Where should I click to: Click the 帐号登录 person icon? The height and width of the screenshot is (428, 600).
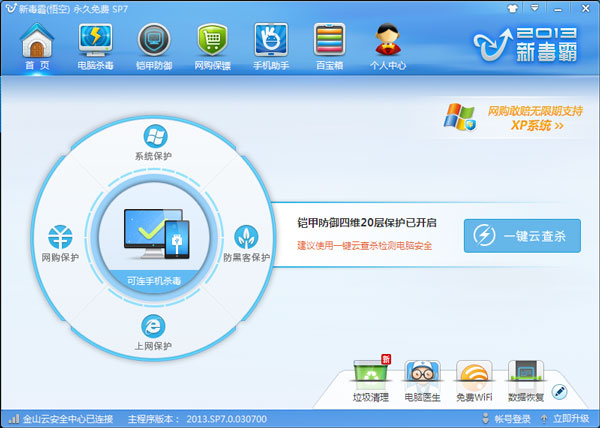pos(485,418)
